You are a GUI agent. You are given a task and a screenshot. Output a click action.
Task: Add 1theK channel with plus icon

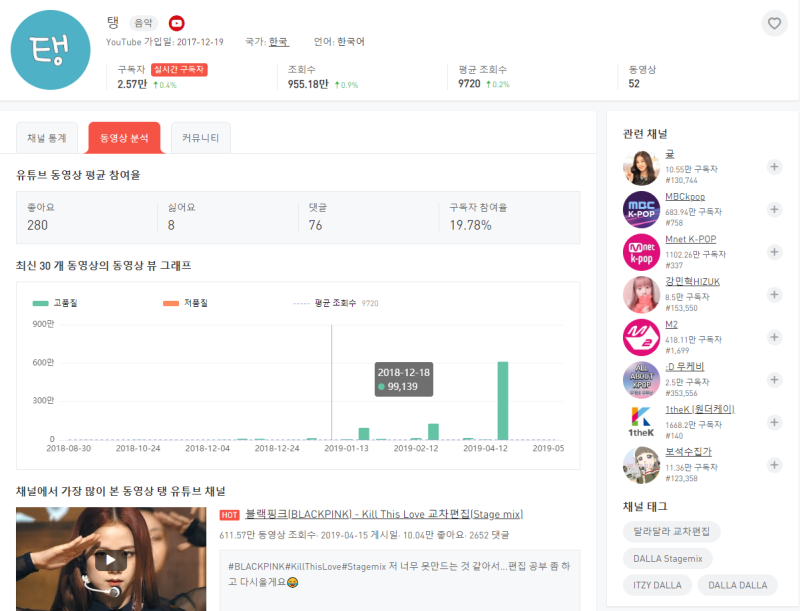(x=774, y=422)
